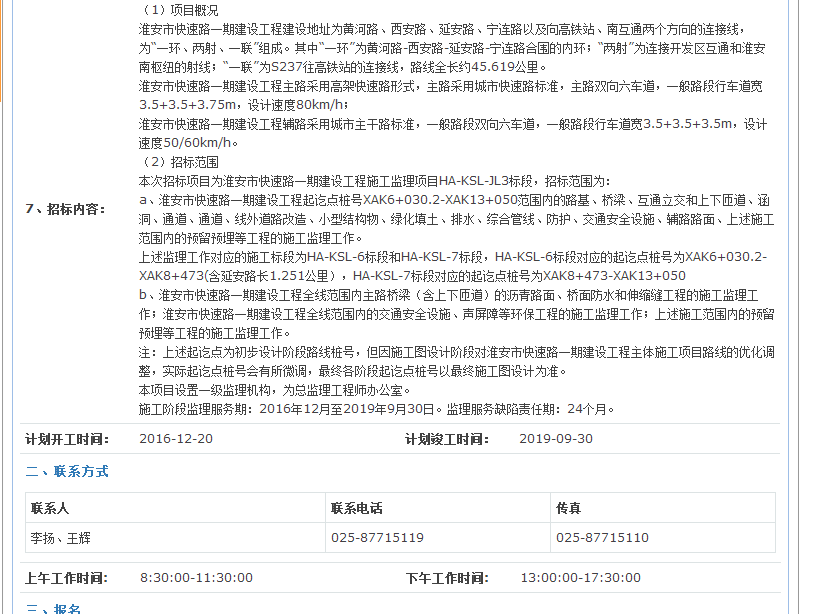Image resolution: width=816 pixels, height=614 pixels.
Task: Click the afternoon hours 13:00:00-17:30:00
Action: pyautogui.click(x=580, y=578)
